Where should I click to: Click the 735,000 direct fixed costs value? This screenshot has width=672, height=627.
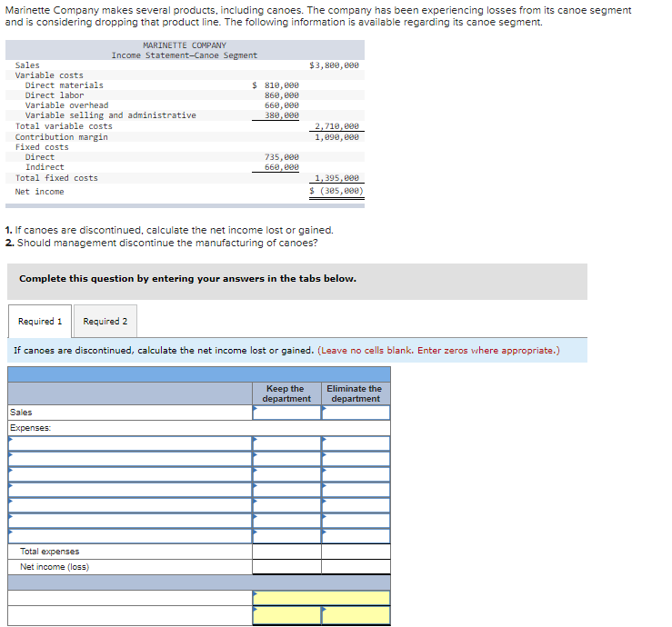click(x=282, y=157)
